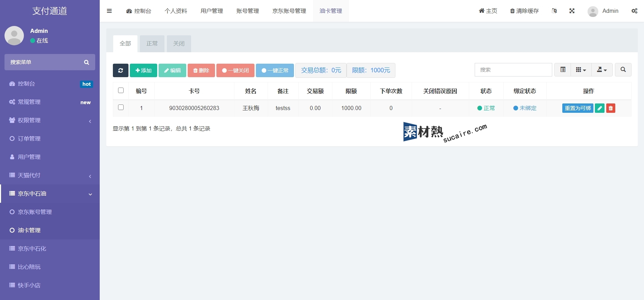Select 油卡管理 sidebar submenu item
Viewport: 644px width, 300px height.
(x=50, y=230)
